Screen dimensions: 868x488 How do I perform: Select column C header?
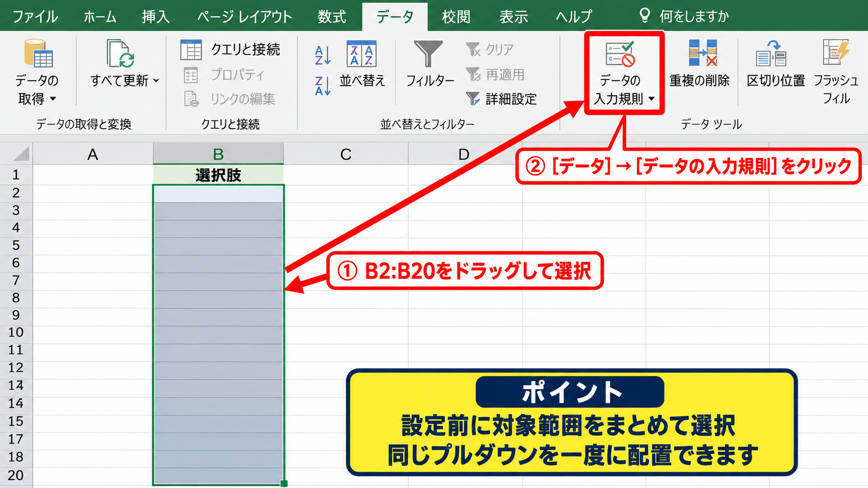[x=346, y=154]
